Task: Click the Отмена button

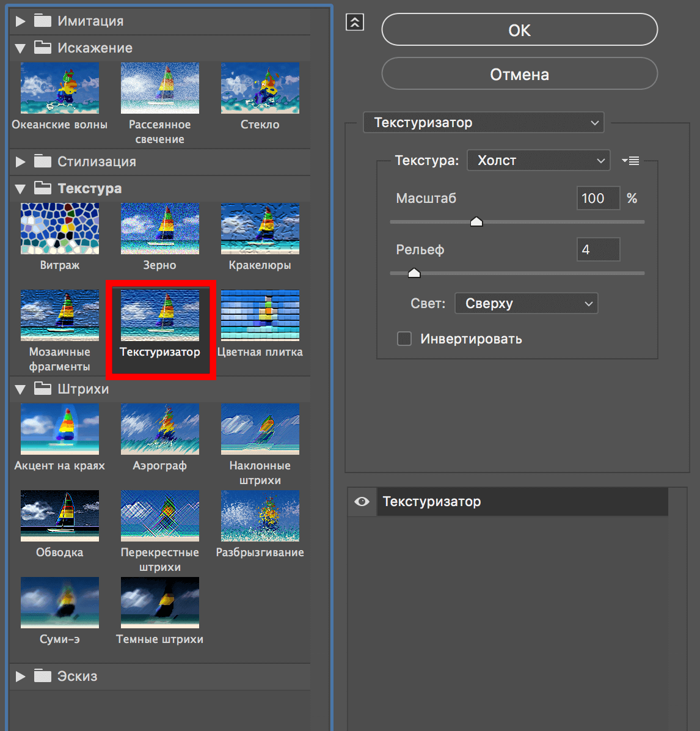Action: click(519, 75)
